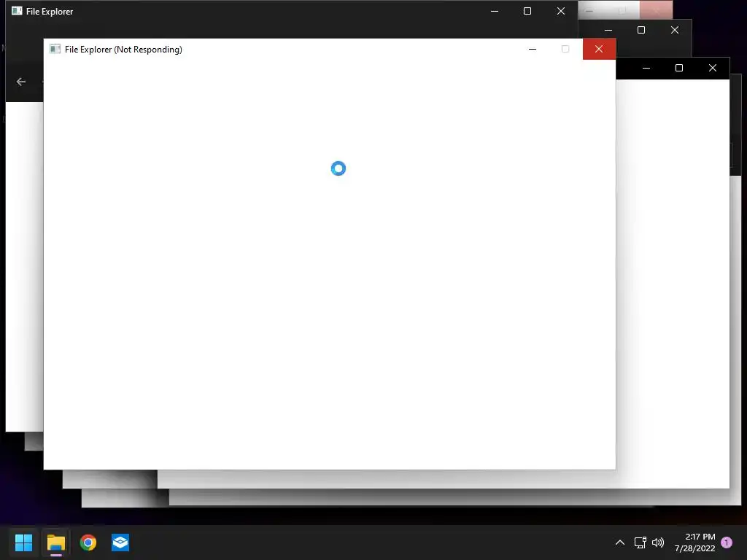Maximize the rear dark File Explorer window

527,11
